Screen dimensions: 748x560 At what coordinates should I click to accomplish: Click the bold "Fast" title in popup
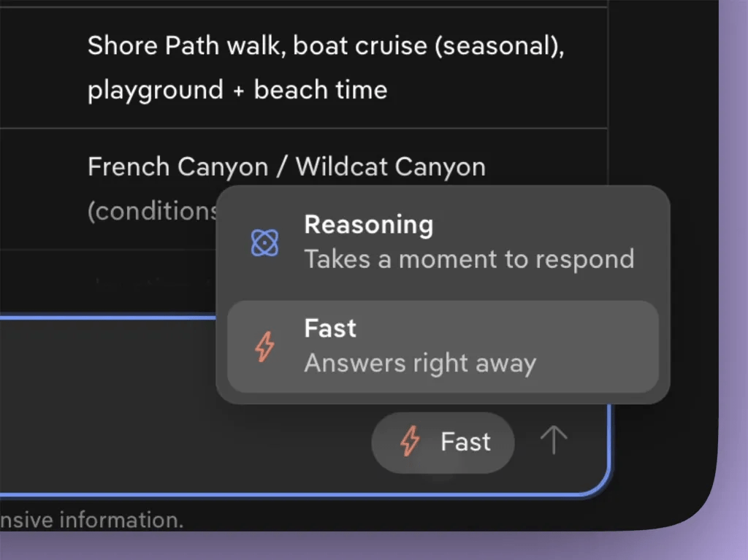(x=330, y=329)
